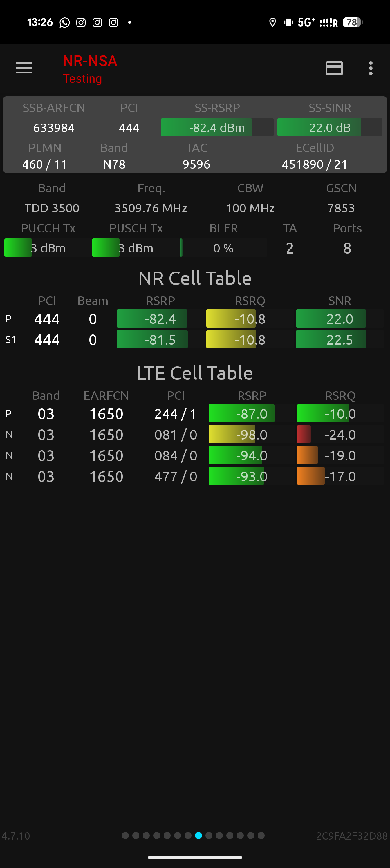This screenshot has height=868, width=390.
Task: Select LTE neighbor row with PCI 477
Action: point(195,476)
